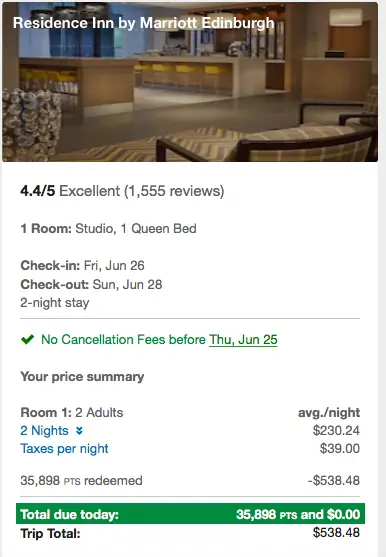This screenshot has width=386, height=557.
Task: Click the Your price summary heading
Action: [82, 377]
